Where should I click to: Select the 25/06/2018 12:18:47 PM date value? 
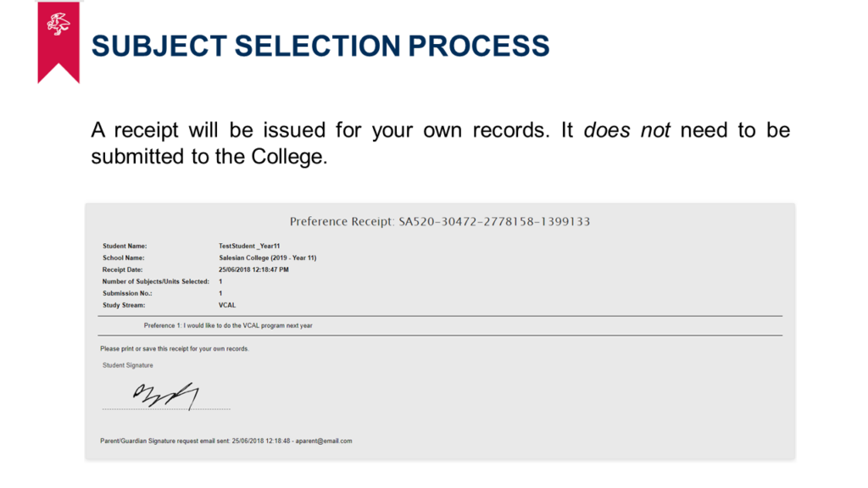click(253, 270)
